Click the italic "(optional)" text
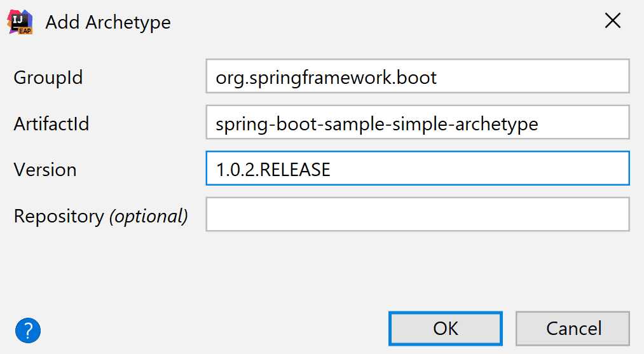The height and width of the screenshot is (354, 644). [149, 216]
